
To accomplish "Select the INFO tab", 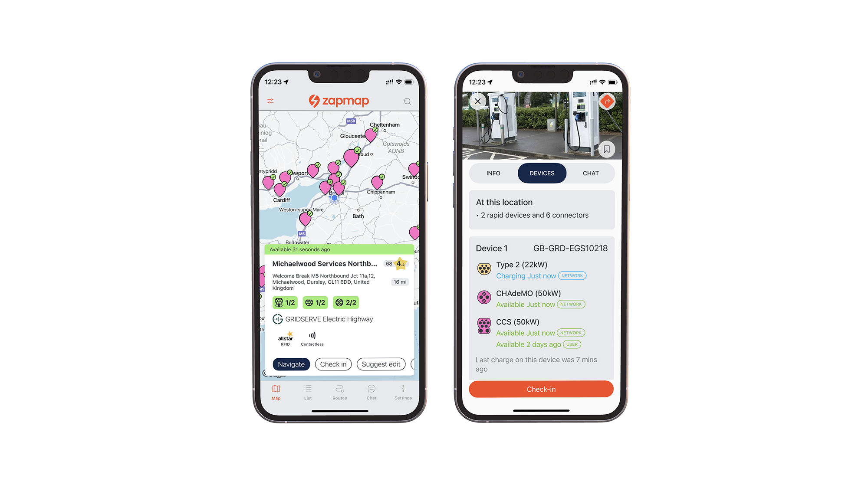I will 493,173.
